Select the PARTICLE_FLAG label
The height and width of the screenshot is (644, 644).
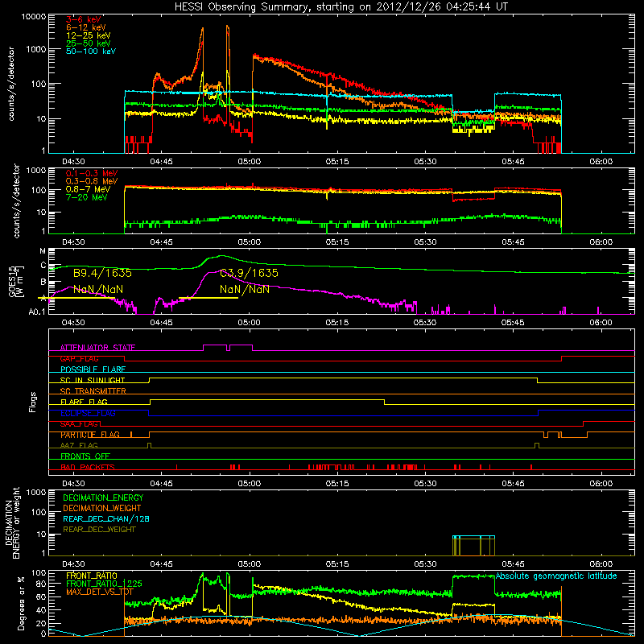tap(90, 435)
